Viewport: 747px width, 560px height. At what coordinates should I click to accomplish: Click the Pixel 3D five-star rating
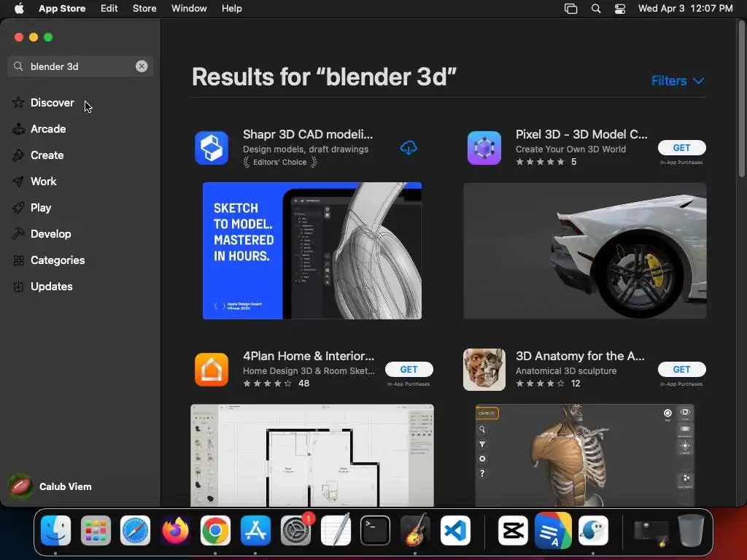[541, 162]
